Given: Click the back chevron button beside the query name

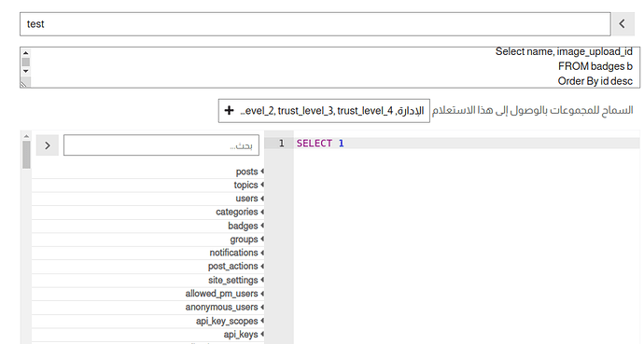Looking at the screenshot, I should point(623,24).
